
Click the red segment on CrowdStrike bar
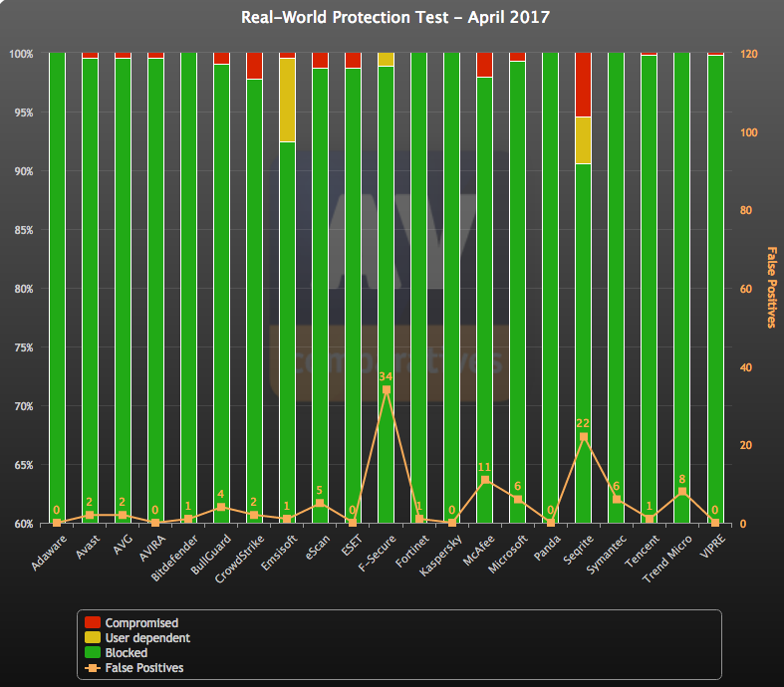tap(254, 66)
